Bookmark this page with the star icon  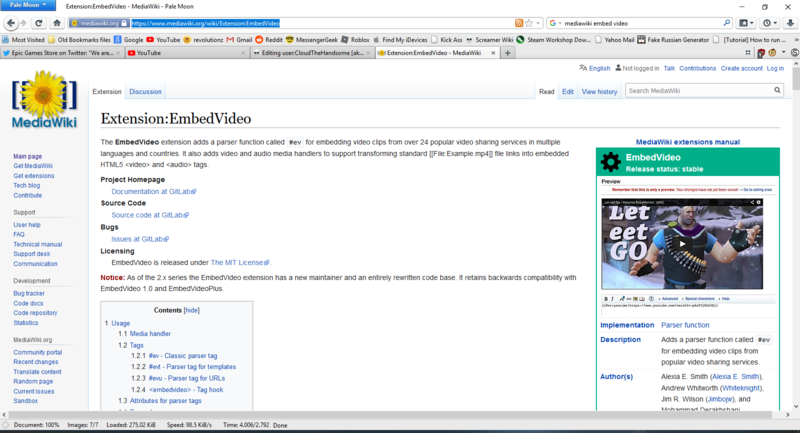coord(529,23)
